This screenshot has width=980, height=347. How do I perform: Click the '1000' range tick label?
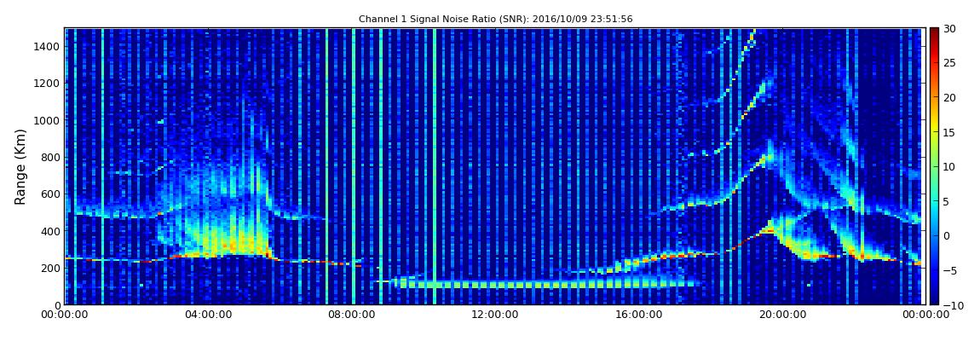pos(48,120)
